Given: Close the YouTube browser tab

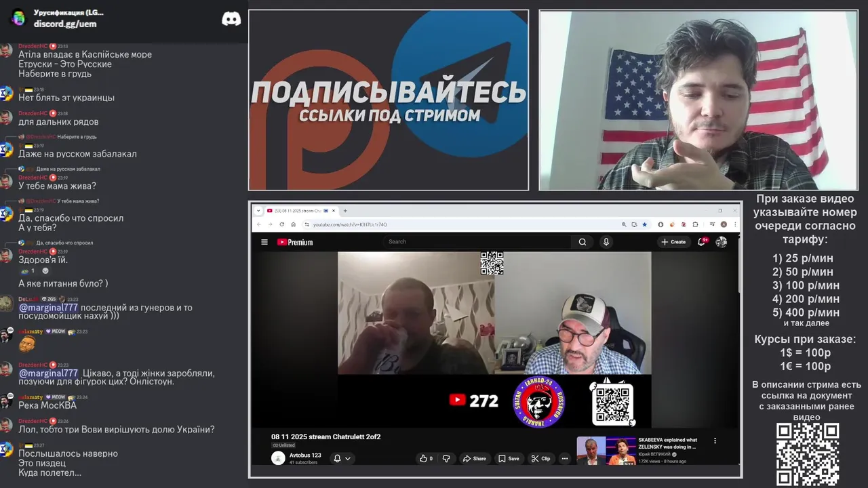Looking at the screenshot, I should pyautogui.click(x=334, y=211).
